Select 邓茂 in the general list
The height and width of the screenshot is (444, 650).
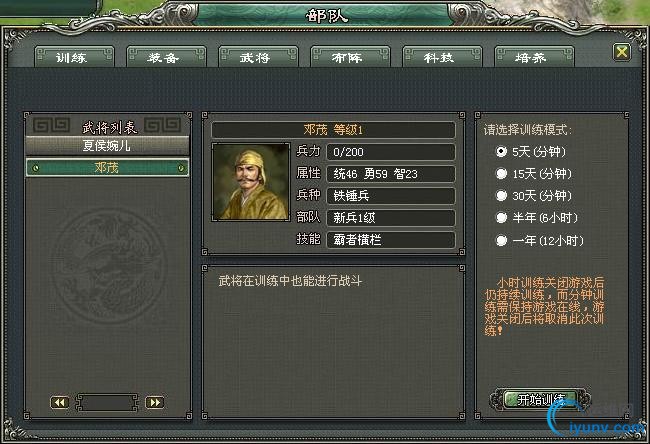[x=107, y=168]
